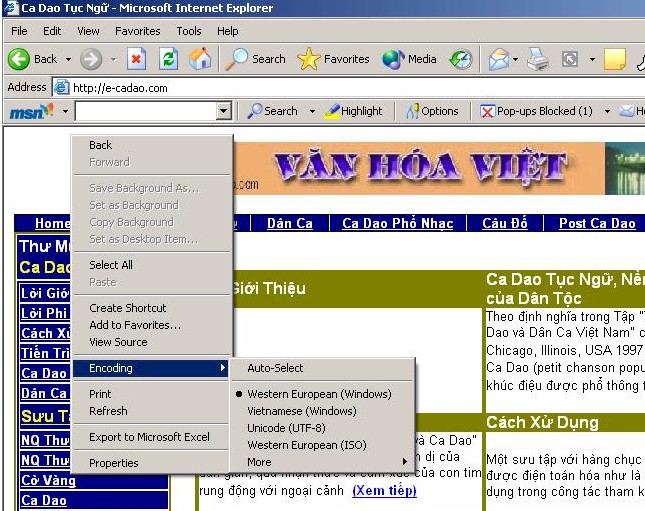Screen dimensions: 645x511
Task: Click the green Back arrow icon
Action: click(x=19, y=59)
